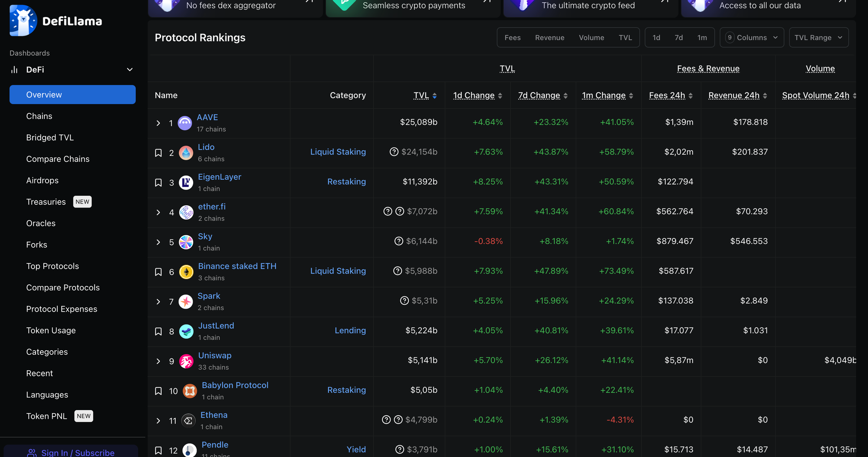The width and height of the screenshot is (868, 457).
Task: Expand the AAVE row
Action: point(158,123)
